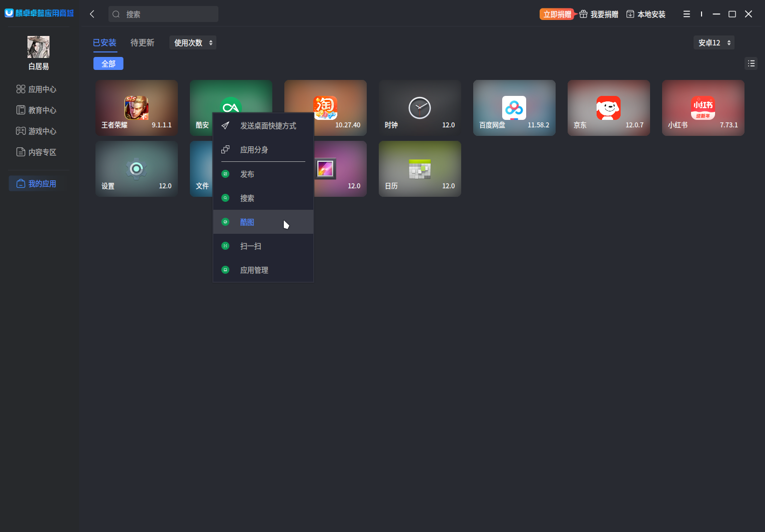765x532 pixels.
Task: Click the 立即捐赠 orange button
Action: pyautogui.click(x=557, y=14)
